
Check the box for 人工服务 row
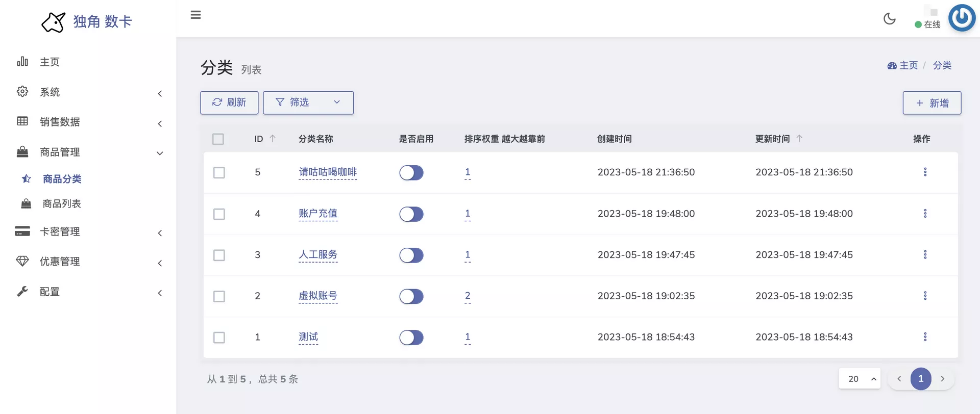[219, 255]
